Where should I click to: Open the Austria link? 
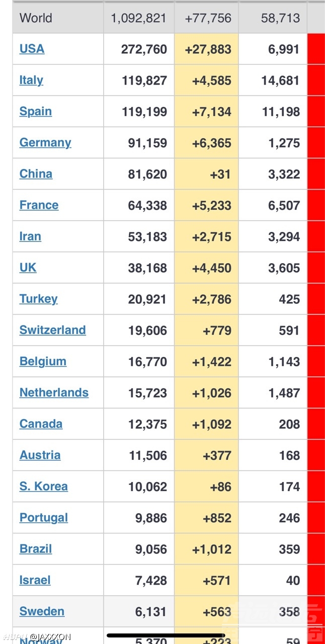tap(40, 455)
